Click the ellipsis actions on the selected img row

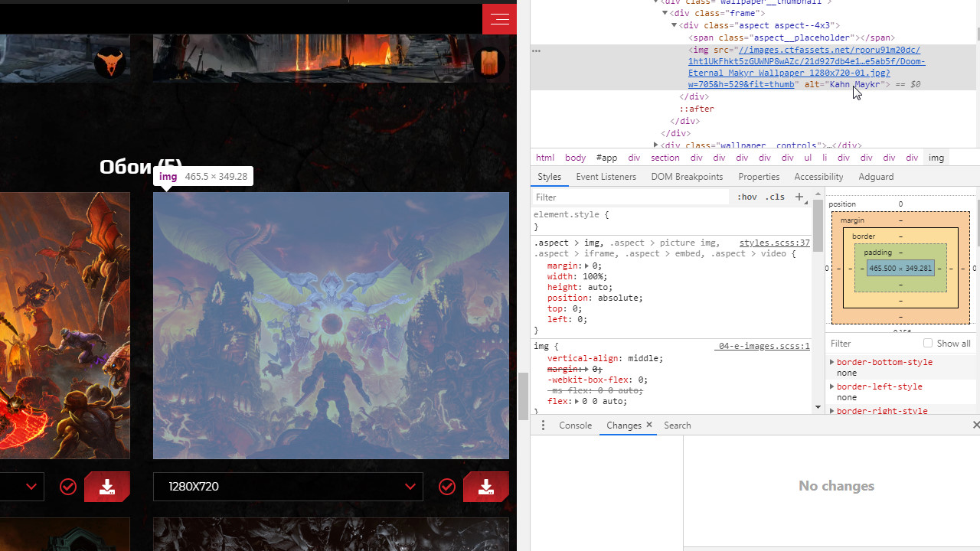pyautogui.click(x=537, y=51)
